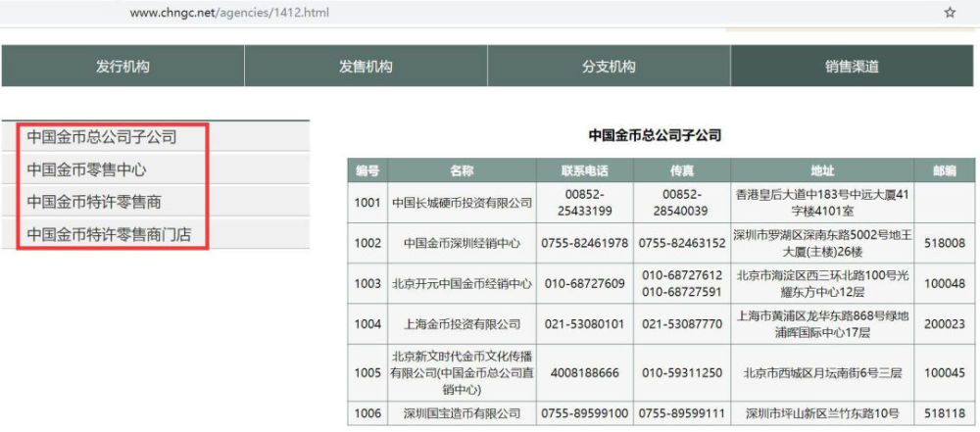Select the 深圳国宝造币有限公司 cell
The width and height of the screenshot is (980, 432).
point(462,413)
